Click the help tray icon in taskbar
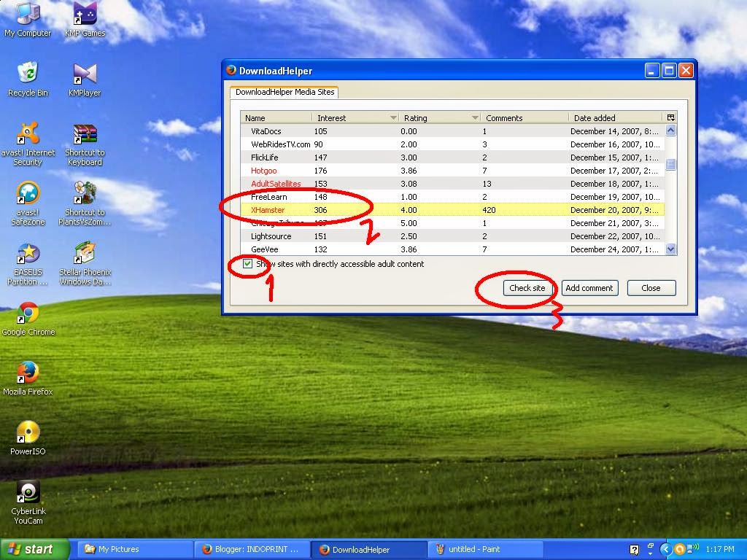The image size is (747, 560). pyautogui.click(x=634, y=550)
